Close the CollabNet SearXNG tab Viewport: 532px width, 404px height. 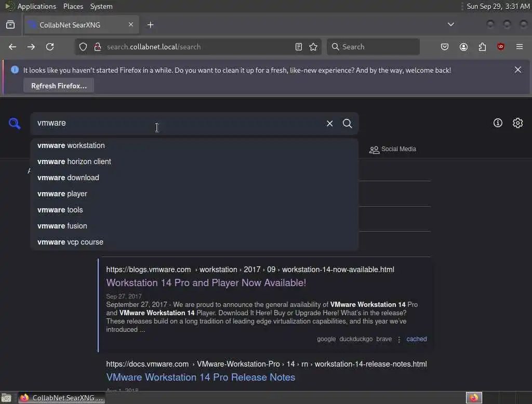coord(130,24)
